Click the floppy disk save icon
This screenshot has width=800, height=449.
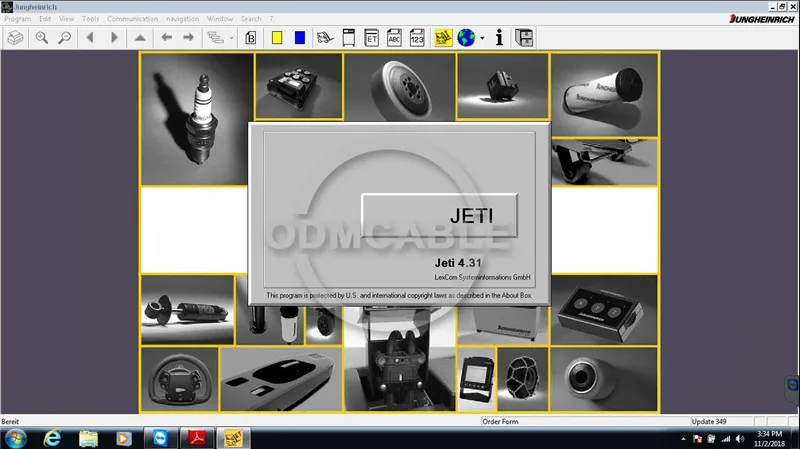coord(524,38)
